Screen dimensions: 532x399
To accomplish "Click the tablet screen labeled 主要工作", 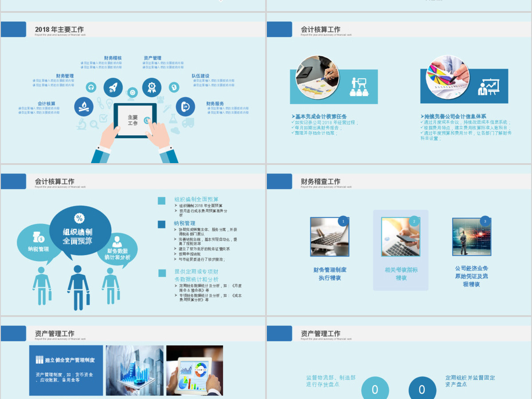I will 135,121.
